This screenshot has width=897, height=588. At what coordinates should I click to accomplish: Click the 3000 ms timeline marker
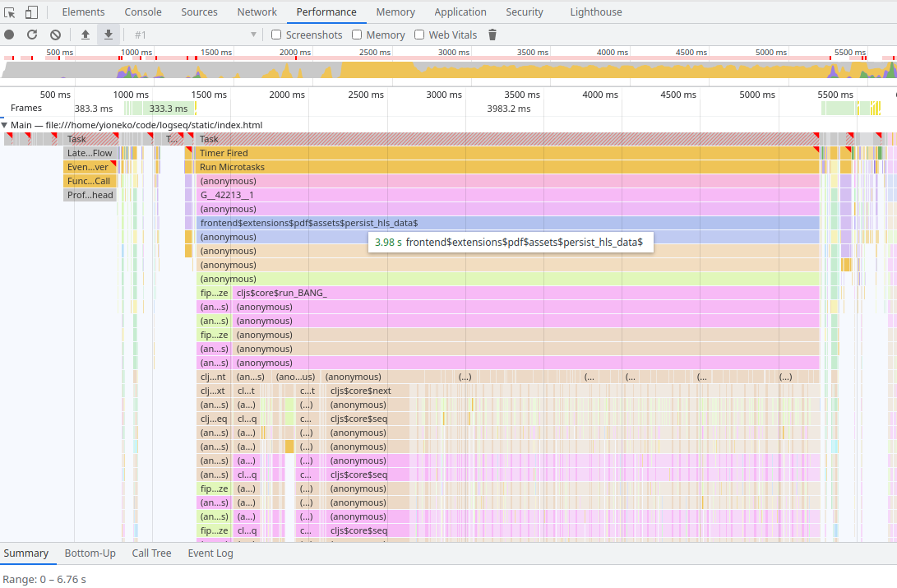[x=443, y=95]
